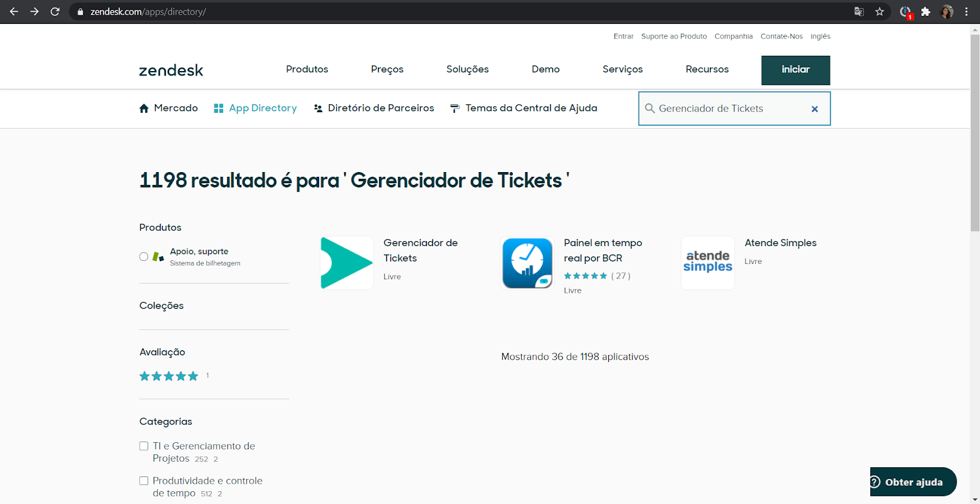
Task: Reload the page with refresh icon
Action: click(55, 12)
